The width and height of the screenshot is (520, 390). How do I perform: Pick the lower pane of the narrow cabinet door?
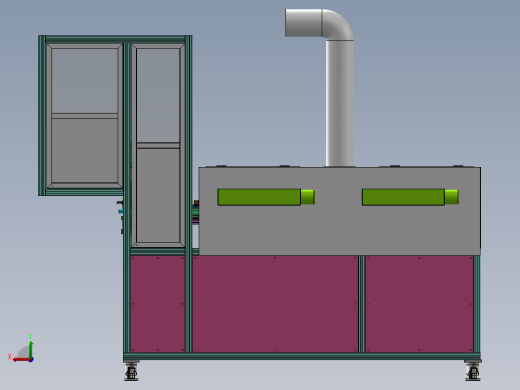coord(158,195)
